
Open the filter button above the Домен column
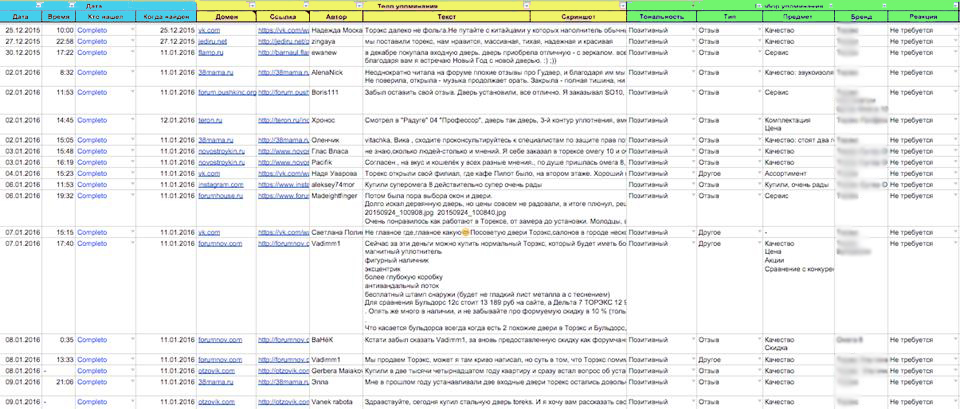(253, 6)
